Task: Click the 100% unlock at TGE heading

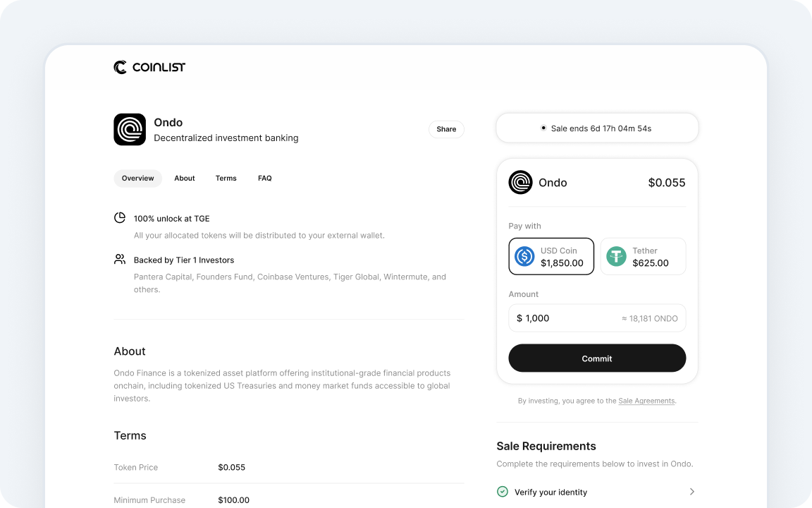Action: [171, 219]
